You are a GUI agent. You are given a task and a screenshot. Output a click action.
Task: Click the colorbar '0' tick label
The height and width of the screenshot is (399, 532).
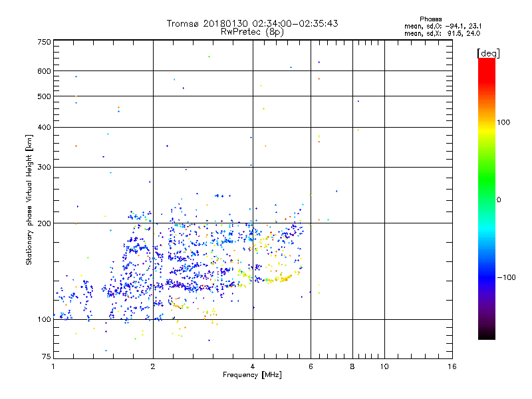tap(499, 200)
